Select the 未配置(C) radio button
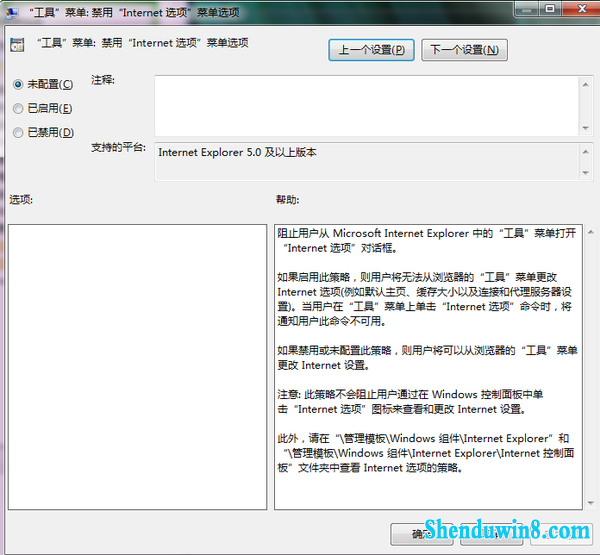The width and height of the screenshot is (600, 555). click(18, 84)
